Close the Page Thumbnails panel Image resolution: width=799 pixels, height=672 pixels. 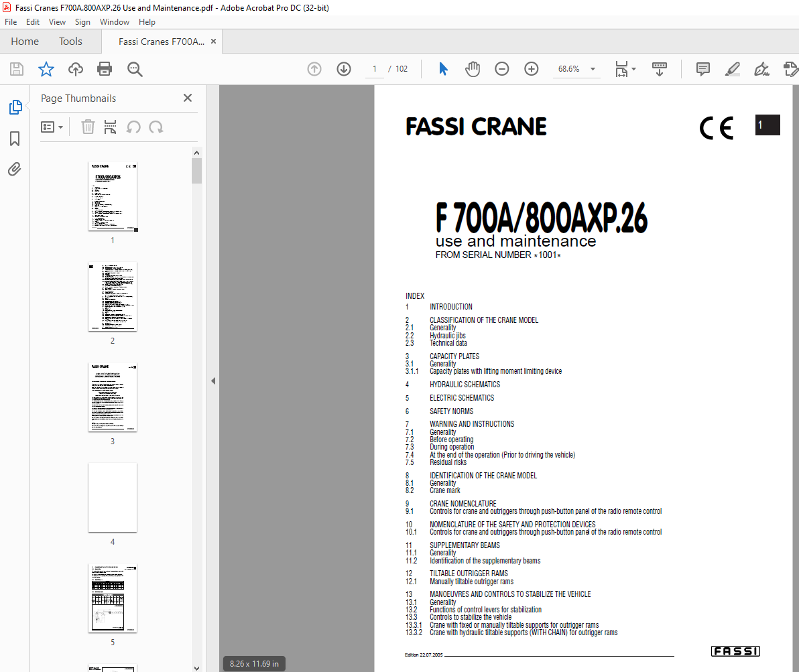point(188,98)
